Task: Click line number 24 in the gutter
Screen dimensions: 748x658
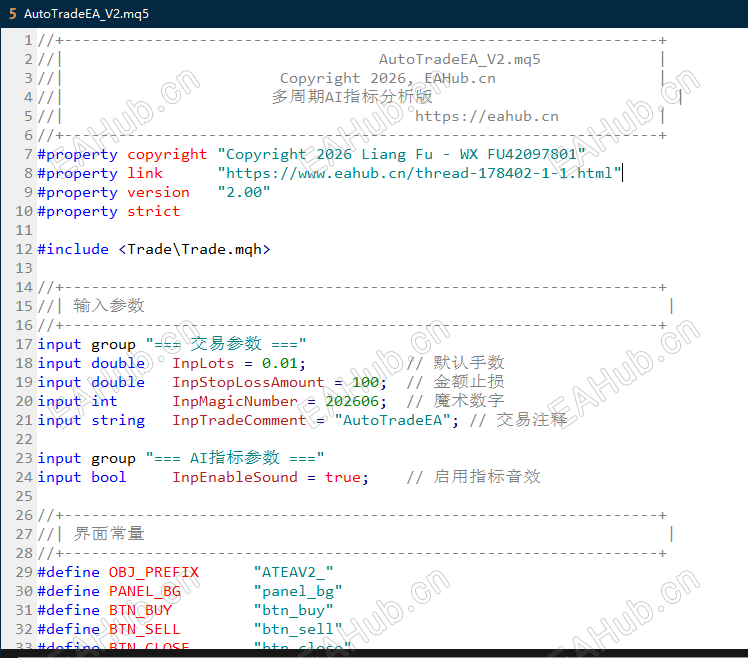Action: coord(24,477)
